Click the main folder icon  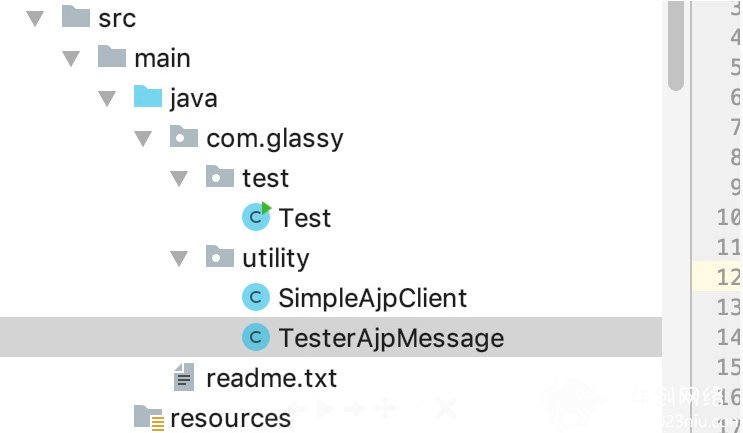(x=112, y=56)
